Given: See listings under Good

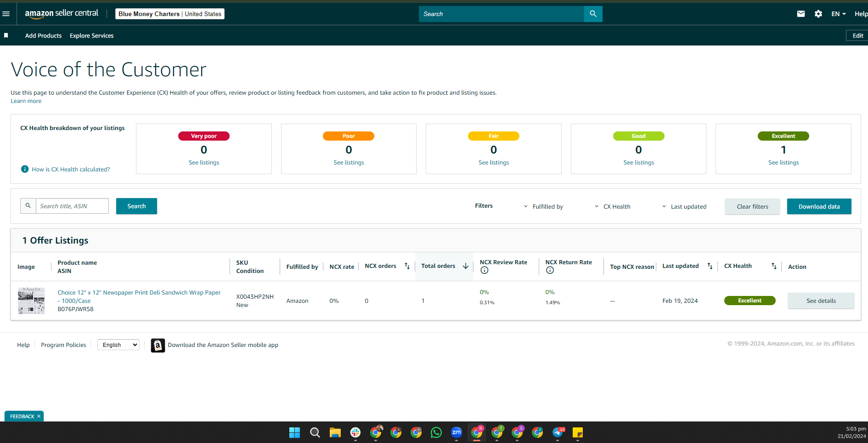Looking at the screenshot, I should (638, 163).
